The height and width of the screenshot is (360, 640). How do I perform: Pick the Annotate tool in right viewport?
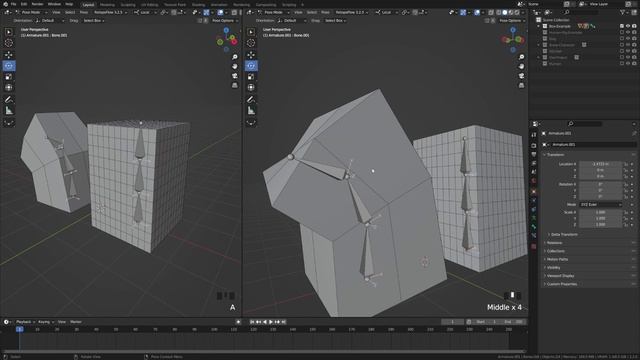pos(251,100)
